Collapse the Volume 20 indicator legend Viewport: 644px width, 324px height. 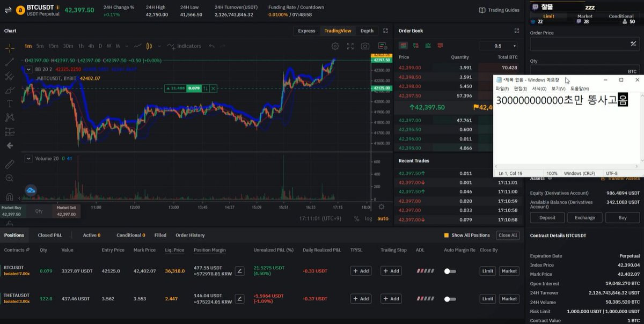(29, 158)
